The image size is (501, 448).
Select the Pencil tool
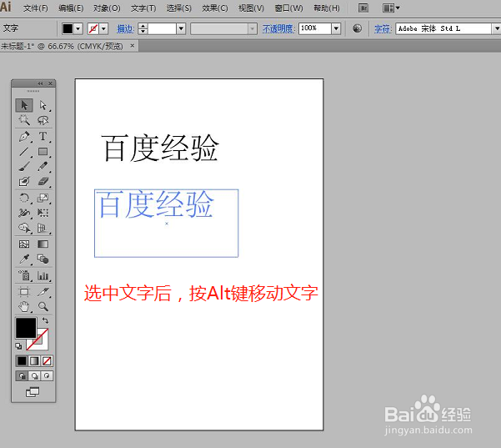click(x=43, y=167)
